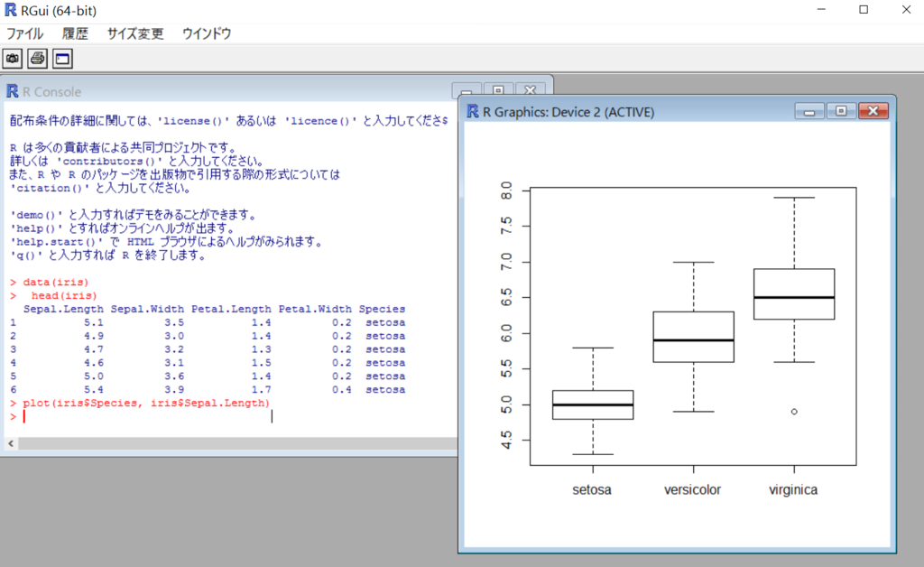Click the Sepal.Width column header
The width and height of the screenshot is (924, 567).
tap(147, 309)
